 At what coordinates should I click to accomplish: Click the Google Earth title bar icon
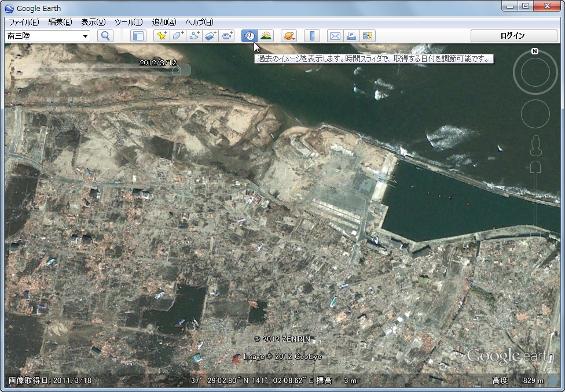click(x=10, y=8)
